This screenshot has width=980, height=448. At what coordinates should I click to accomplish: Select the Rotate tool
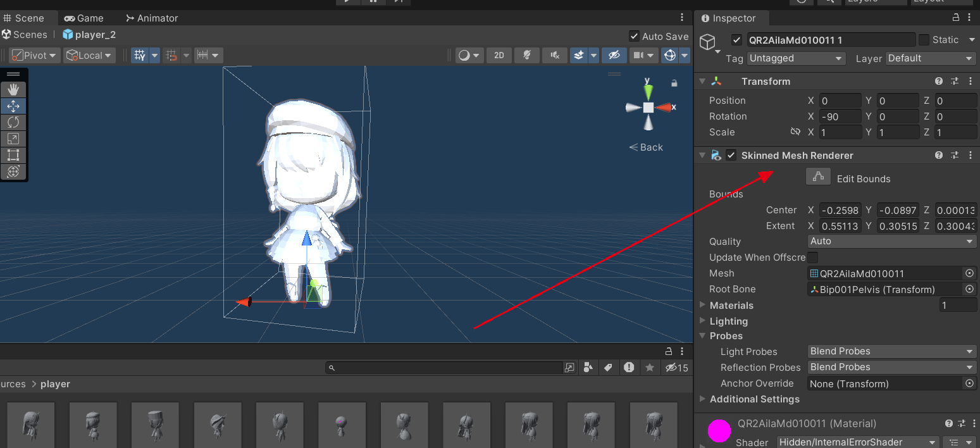[13, 122]
